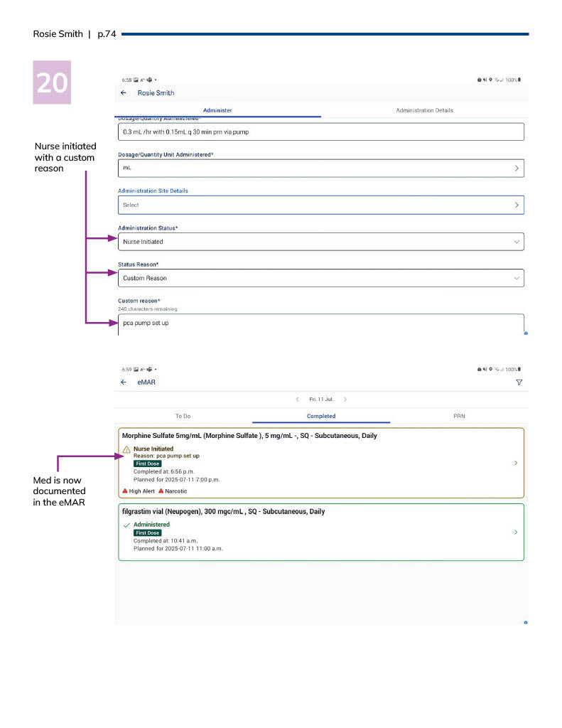
Task: Switch to the Administration Details tab
Action: click(x=424, y=110)
